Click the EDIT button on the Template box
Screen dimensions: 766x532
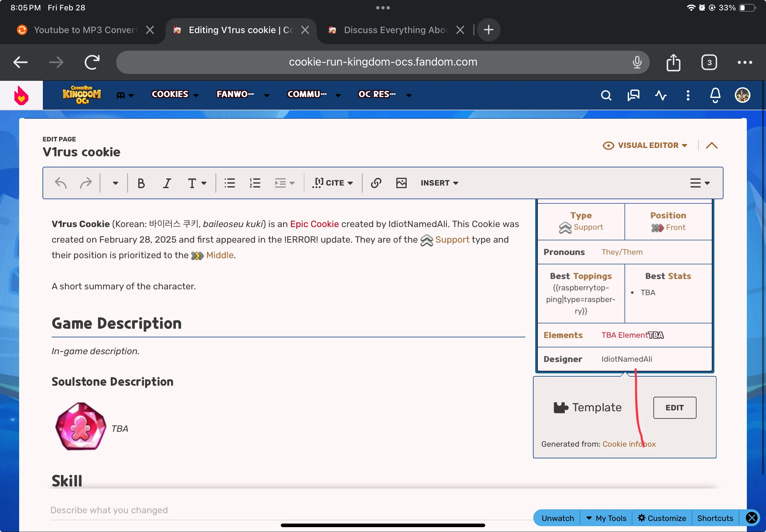pos(674,407)
